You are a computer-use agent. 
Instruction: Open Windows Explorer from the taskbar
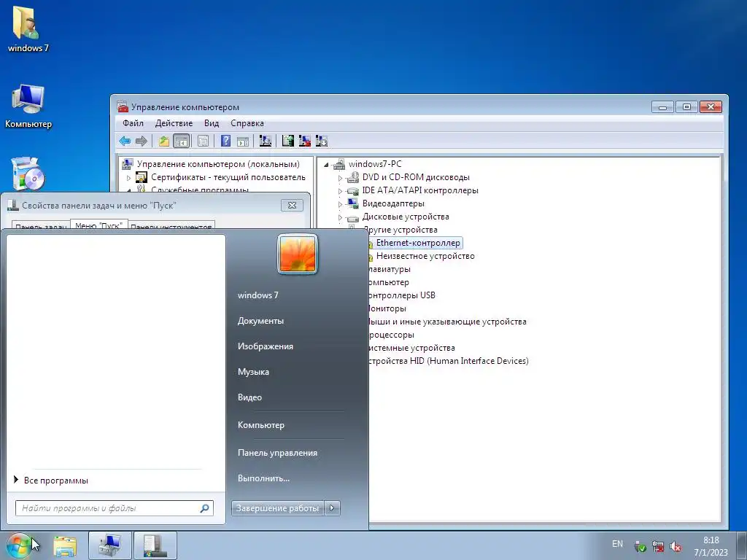pos(65,545)
